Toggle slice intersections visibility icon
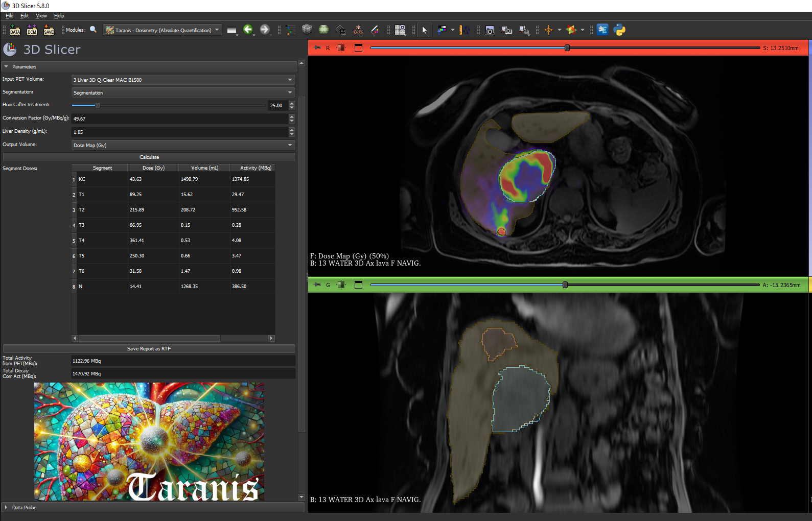Image resolution: width=812 pixels, height=521 pixels. pos(571,30)
